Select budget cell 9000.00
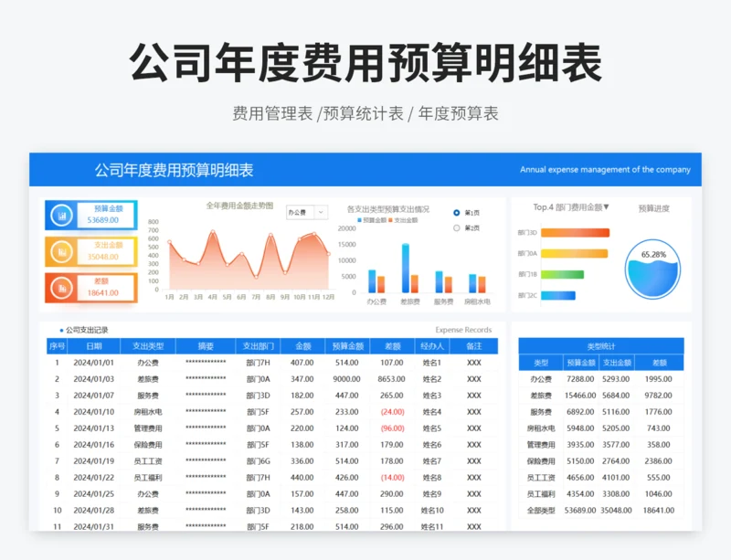 point(346,379)
